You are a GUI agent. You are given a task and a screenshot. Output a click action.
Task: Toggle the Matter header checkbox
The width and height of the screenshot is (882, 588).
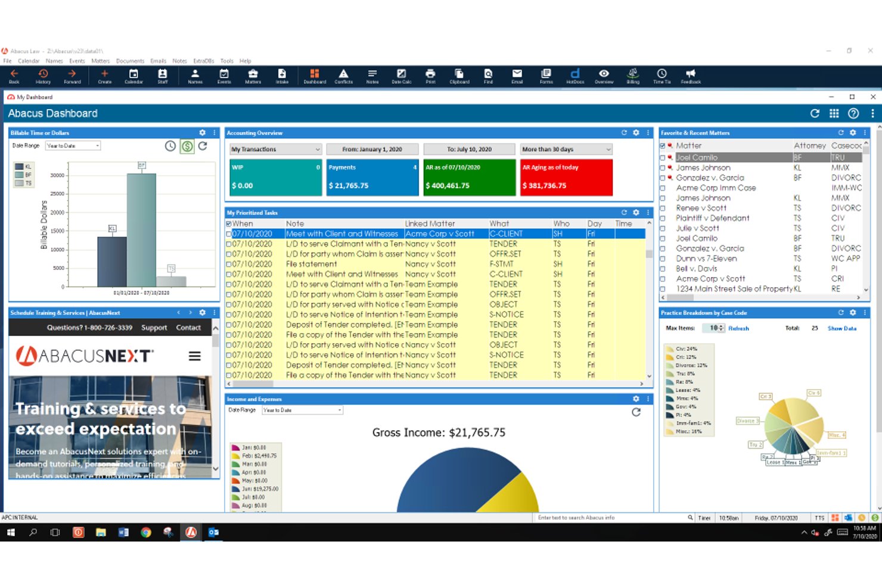coord(663,146)
